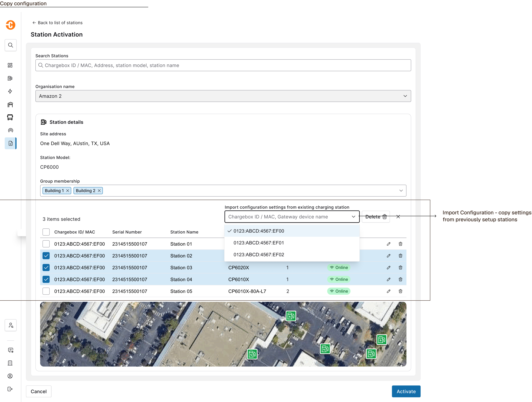Delete Station 01 with trash icon
Viewport: 532px width, 402px height.
400,244
